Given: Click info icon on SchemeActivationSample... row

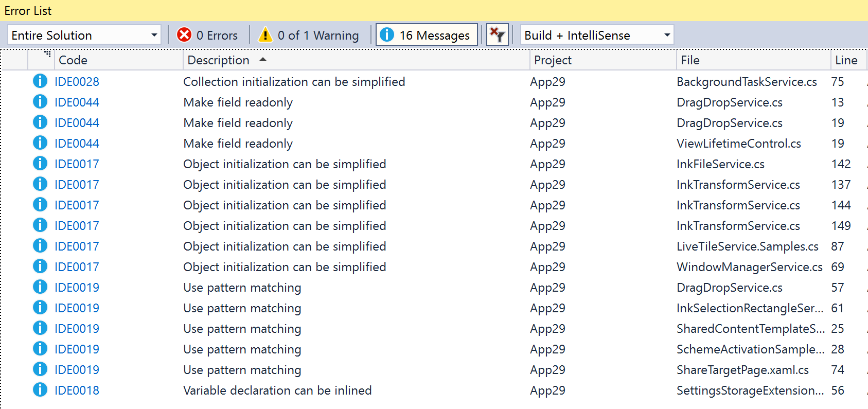Looking at the screenshot, I should [x=40, y=348].
